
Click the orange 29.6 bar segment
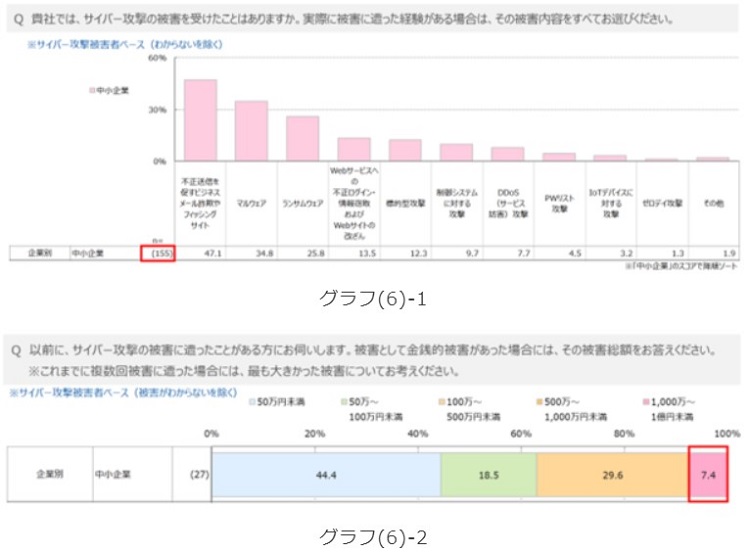coord(613,475)
